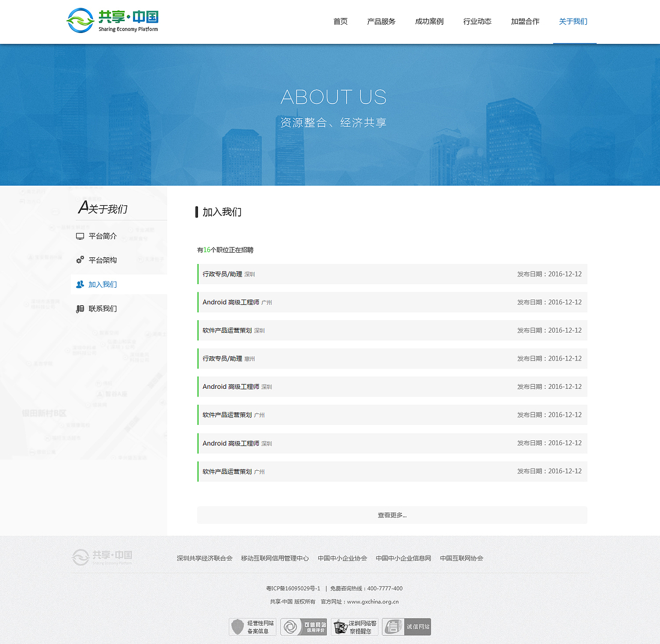660x644 pixels.
Task: Click the 经营性网站备案信息 shield badge
Action: 252,626
